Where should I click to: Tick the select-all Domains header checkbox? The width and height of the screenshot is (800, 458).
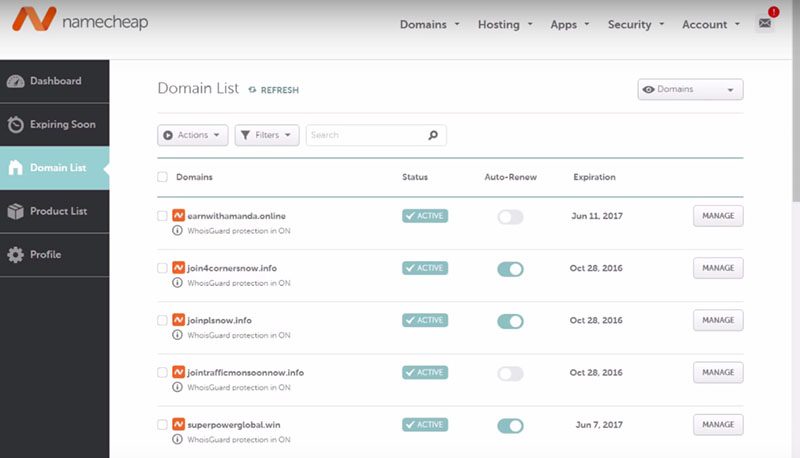(x=162, y=177)
